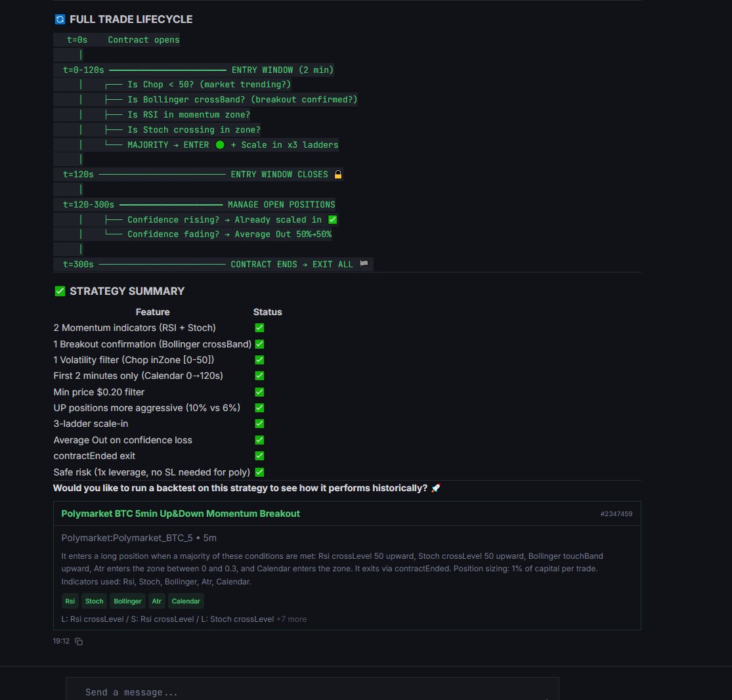Click Polymarket:Polymarket_BTC_5 • 5m subtitle
This screenshot has height=700, width=732.
click(x=139, y=538)
